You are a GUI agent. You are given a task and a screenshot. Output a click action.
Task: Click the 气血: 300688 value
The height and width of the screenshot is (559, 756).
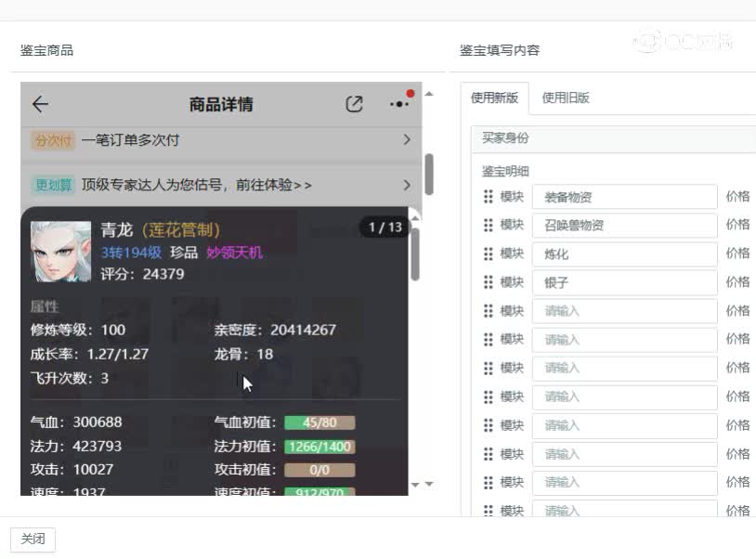click(x=76, y=422)
